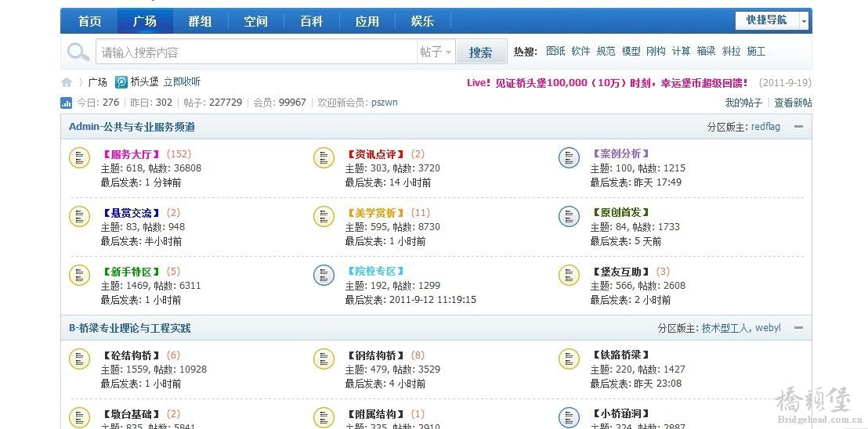
Task: Collapse the B-桥梁专业理论与工程实践 section
Action: [798, 328]
